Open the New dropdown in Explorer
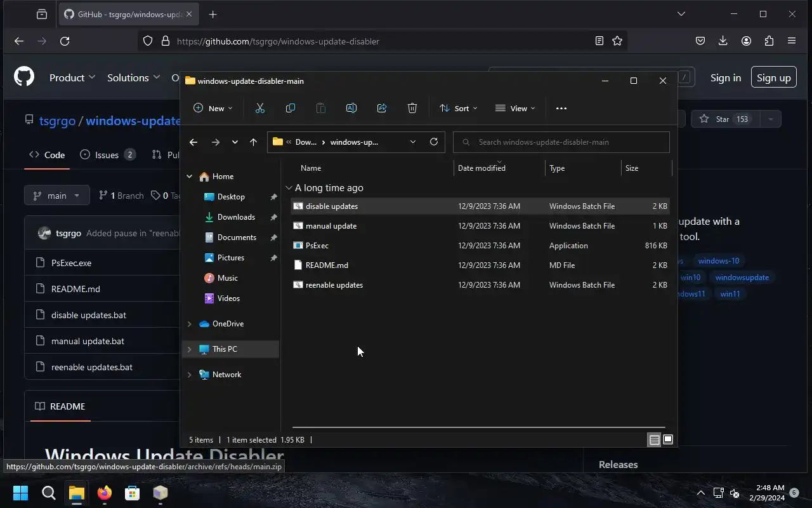812x508 pixels. (x=213, y=109)
